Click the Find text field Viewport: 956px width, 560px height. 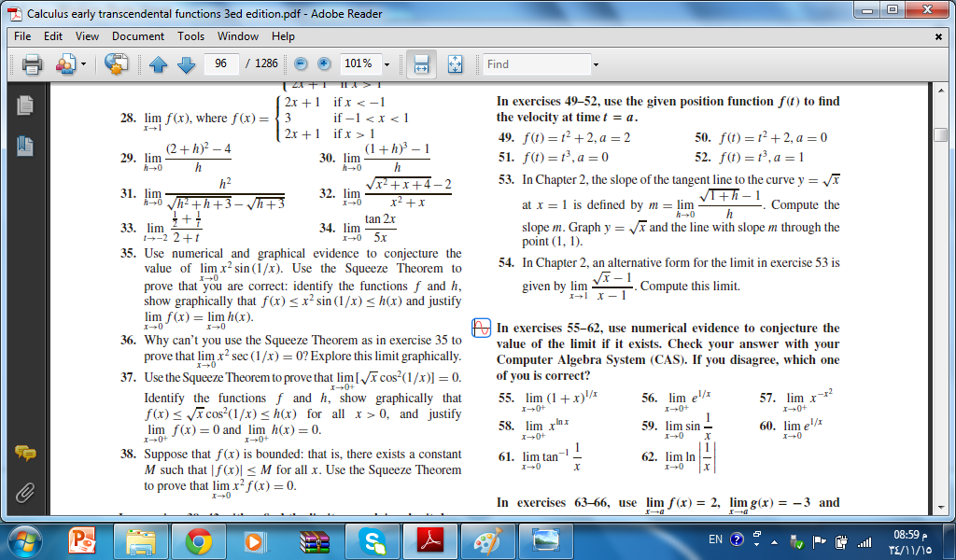tap(537, 64)
